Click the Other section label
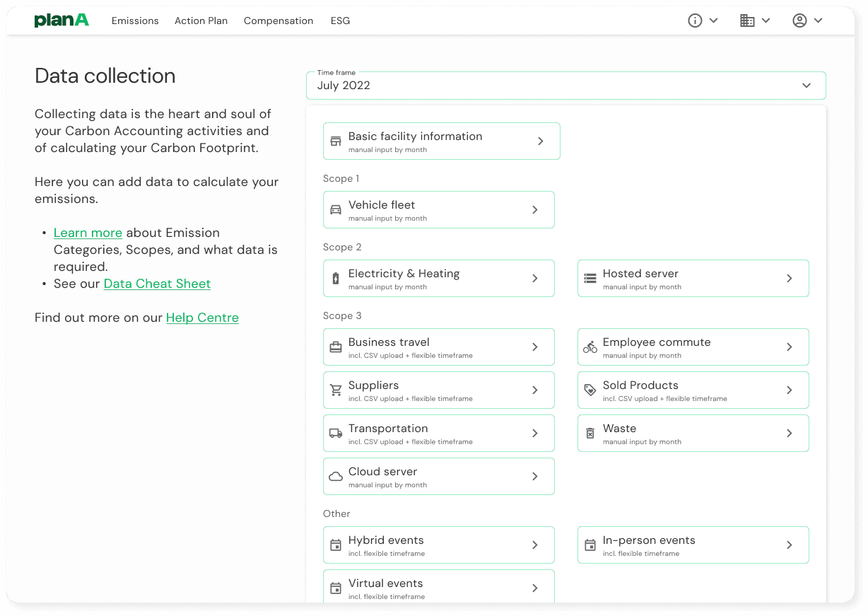This screenshot has height=616, width=868. point(336,514)
